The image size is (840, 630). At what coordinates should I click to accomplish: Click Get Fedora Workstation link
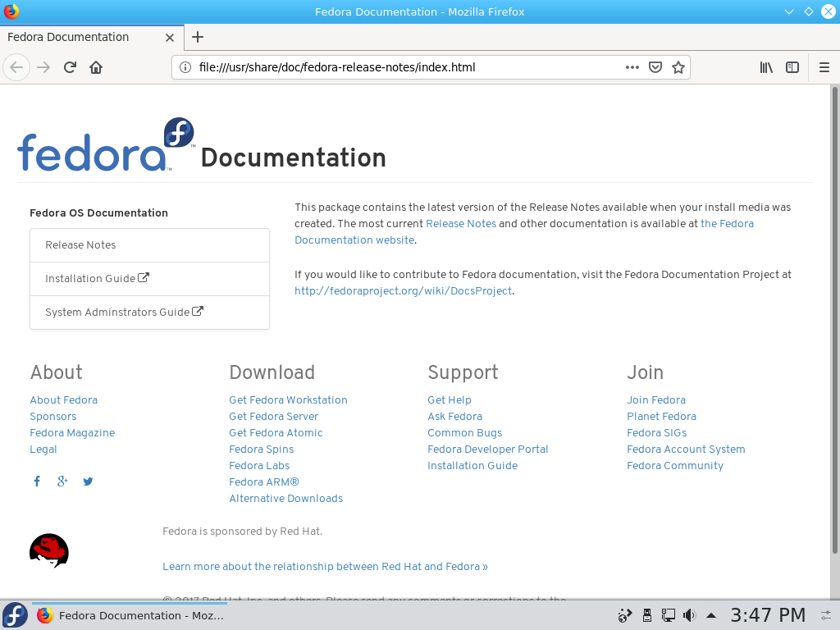click(x=288, y=400)
